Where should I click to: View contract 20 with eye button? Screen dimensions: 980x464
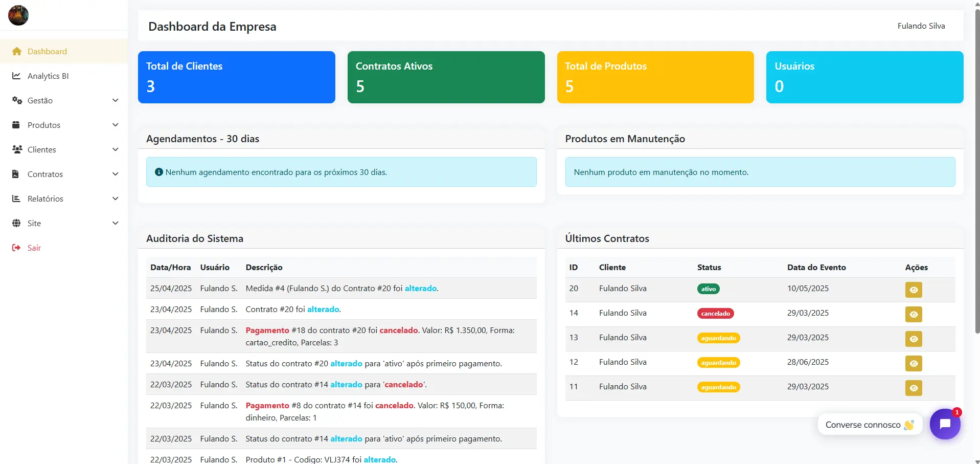[914, 290]
